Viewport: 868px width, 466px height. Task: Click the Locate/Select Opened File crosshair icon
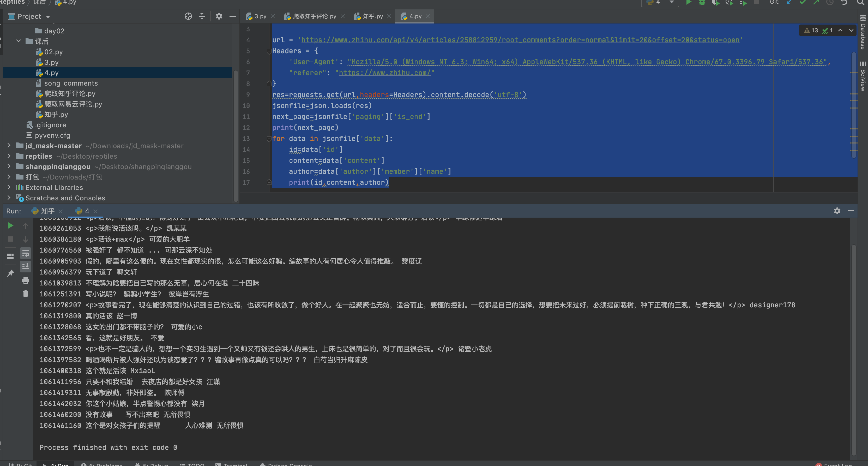point(188,16)
